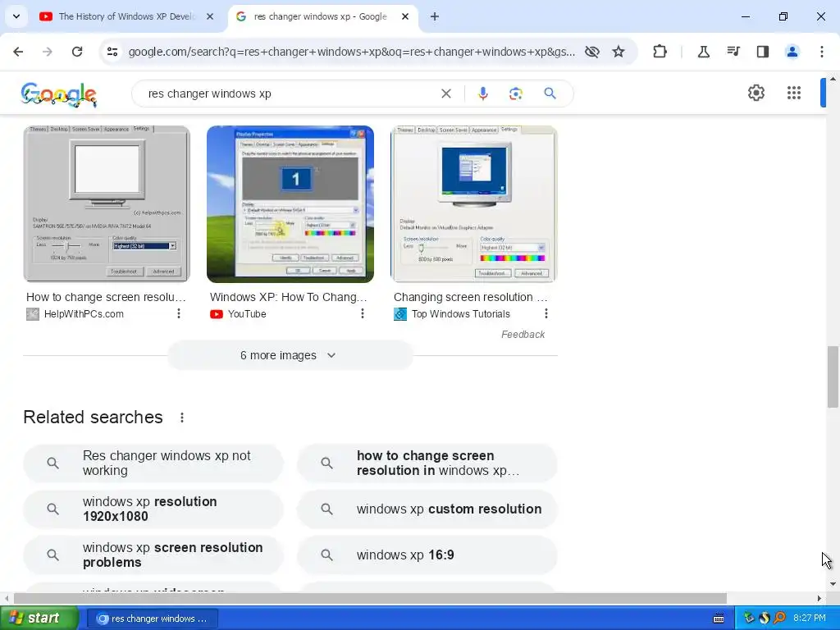Select Chrome taskbar button 'res changer windows'
This screenshot has width=840, height=630.
(x=152, y=619)
